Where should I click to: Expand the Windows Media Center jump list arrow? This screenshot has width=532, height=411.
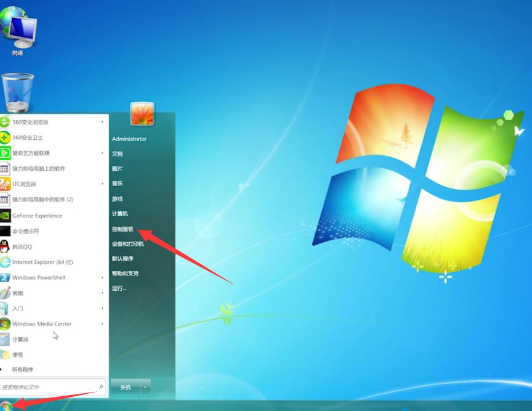point(102,324)
